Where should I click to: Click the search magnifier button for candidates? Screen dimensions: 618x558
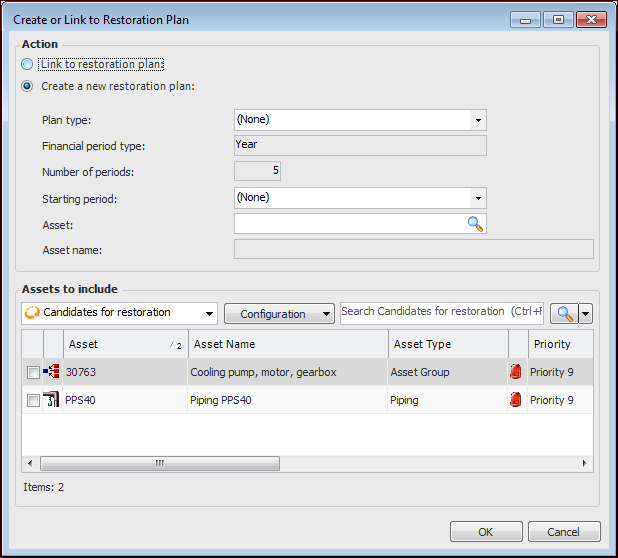(565, 313)
